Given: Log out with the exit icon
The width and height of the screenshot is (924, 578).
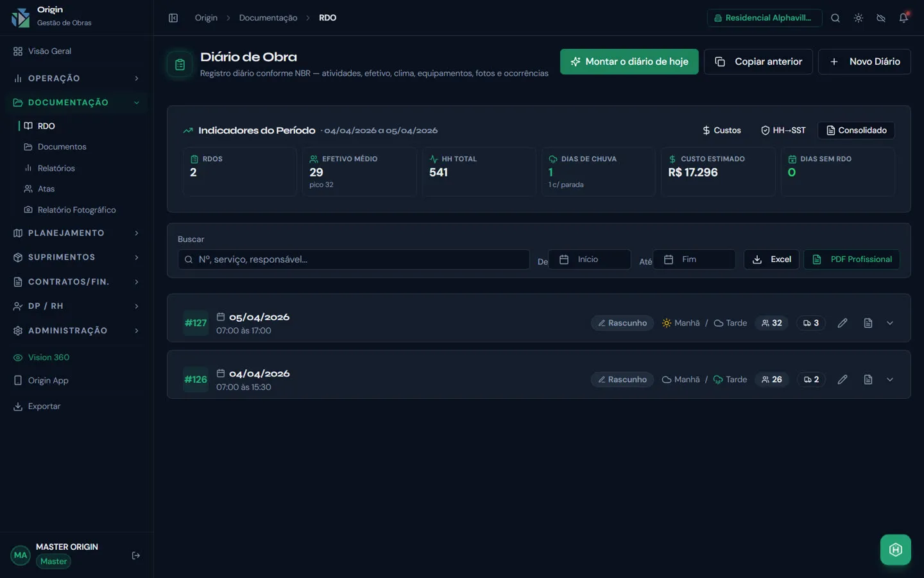Looking at the screenshot, I should [136, 556].
